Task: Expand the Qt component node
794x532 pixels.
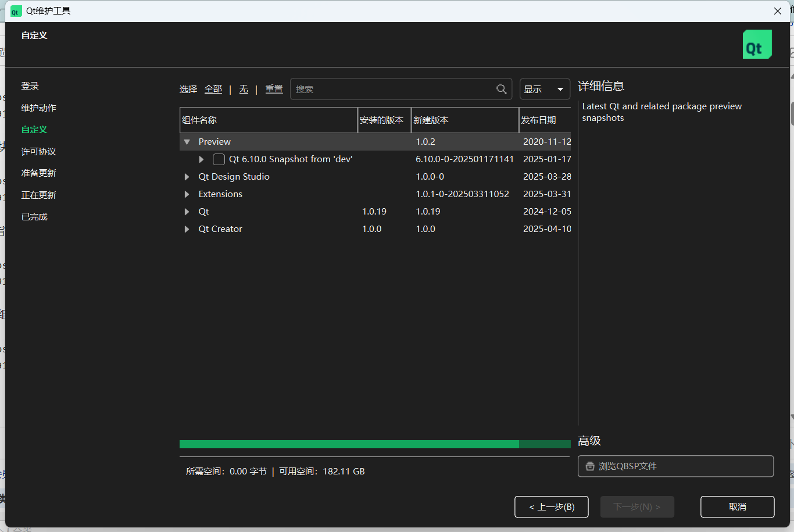Action: 187,212
